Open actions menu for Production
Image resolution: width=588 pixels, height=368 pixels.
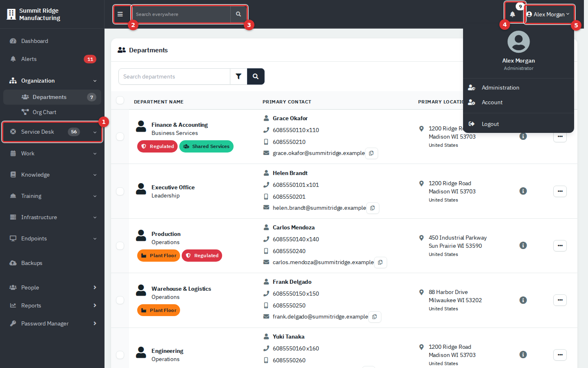coord(560,246)
